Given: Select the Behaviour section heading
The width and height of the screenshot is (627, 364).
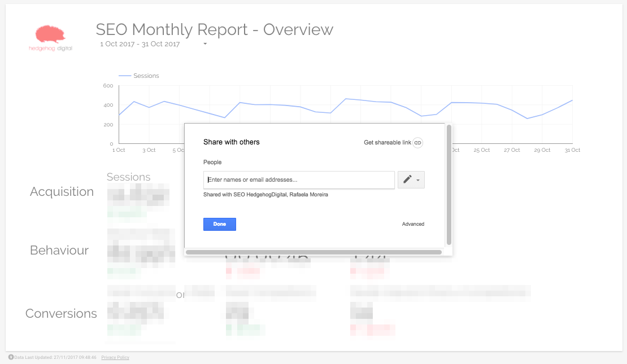Looking at the screenshot, I should pyautogui.click(x=59, y=250).
